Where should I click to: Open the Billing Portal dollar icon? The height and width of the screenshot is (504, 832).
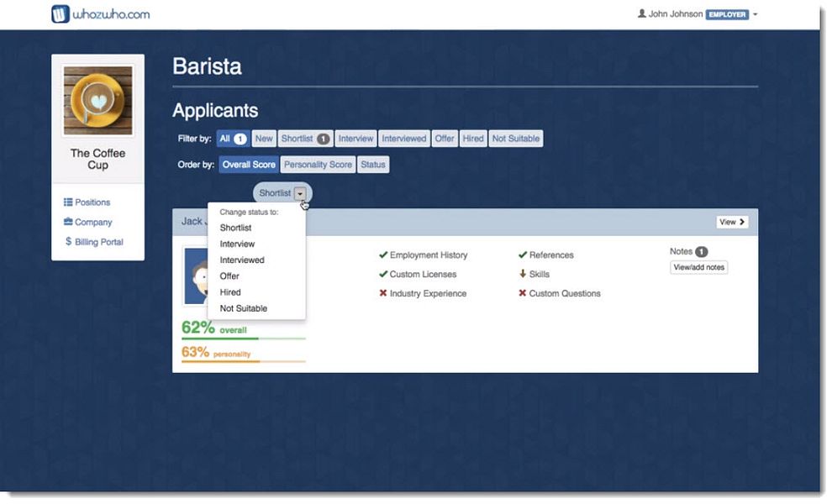click(68, 242)
